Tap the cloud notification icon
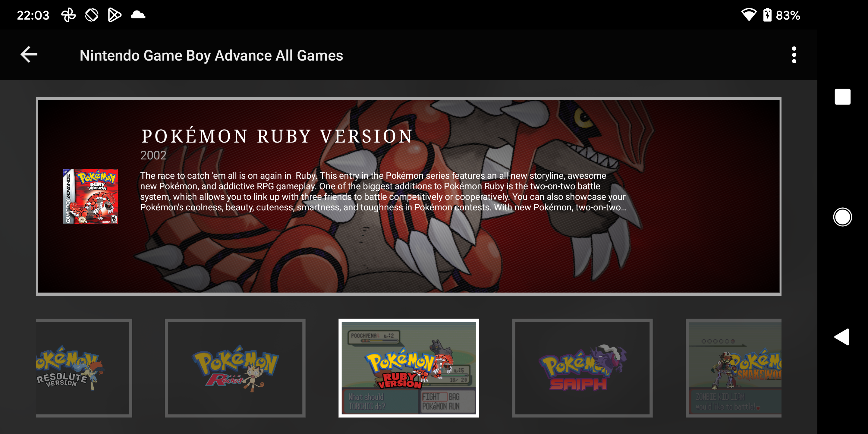Image resolution: width=868 pixels, height=434 pixels. [138, 15]
